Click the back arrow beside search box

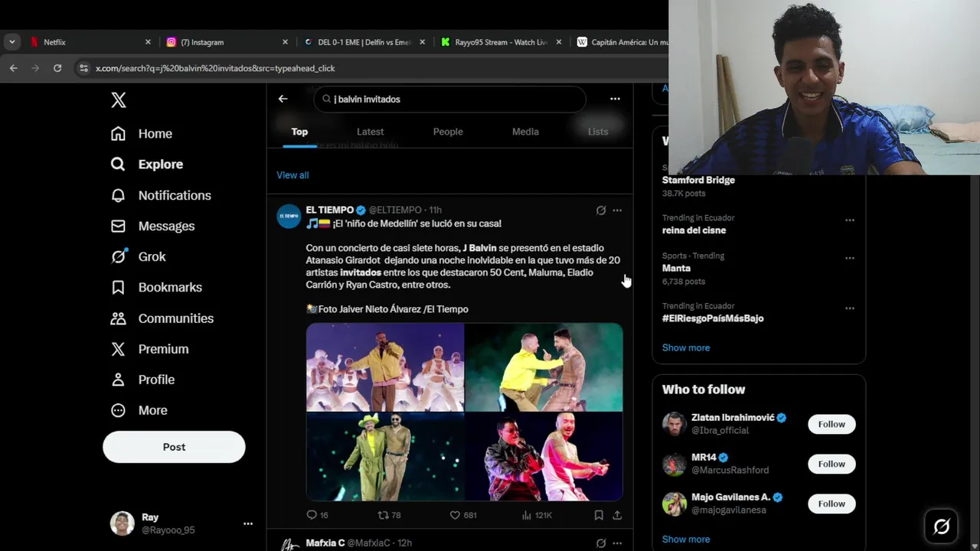pyautogui.click(x=283, y=99)
